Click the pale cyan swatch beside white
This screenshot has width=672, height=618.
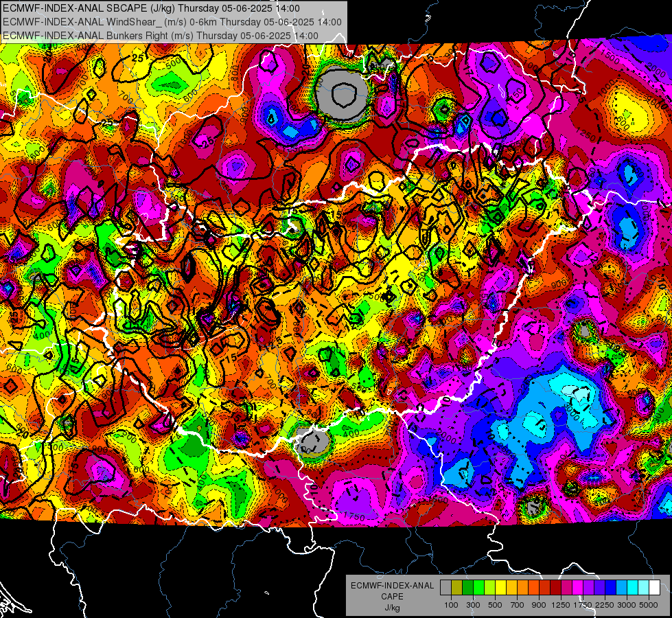644,587
